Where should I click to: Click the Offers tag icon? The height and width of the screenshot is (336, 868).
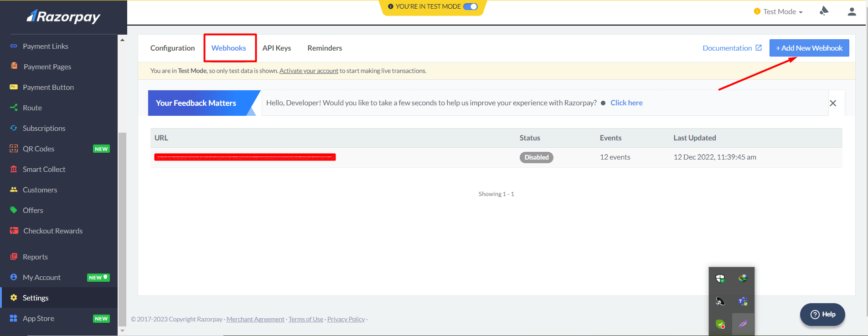click(14, 210)
